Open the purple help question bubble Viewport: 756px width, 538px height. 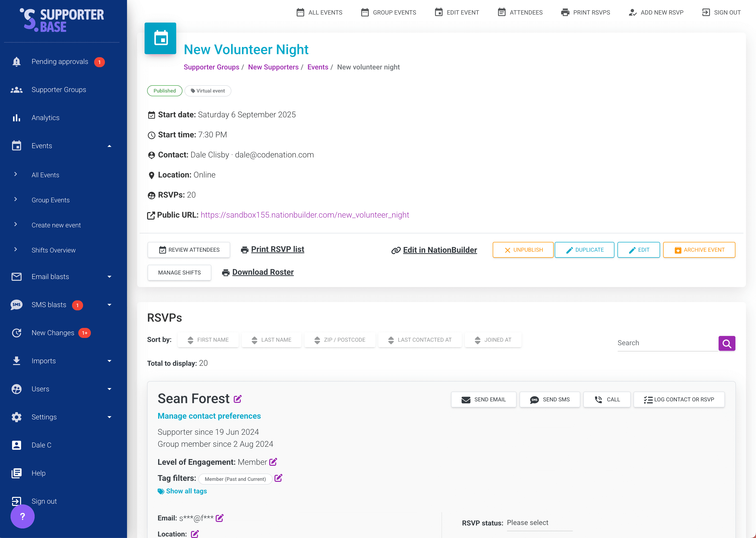22,516
